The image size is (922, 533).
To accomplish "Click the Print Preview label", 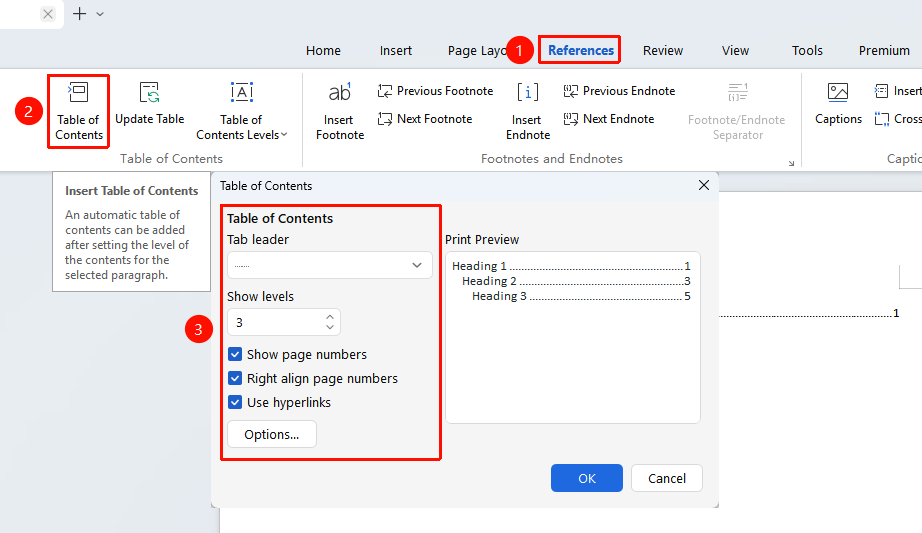I will point(482,239).
